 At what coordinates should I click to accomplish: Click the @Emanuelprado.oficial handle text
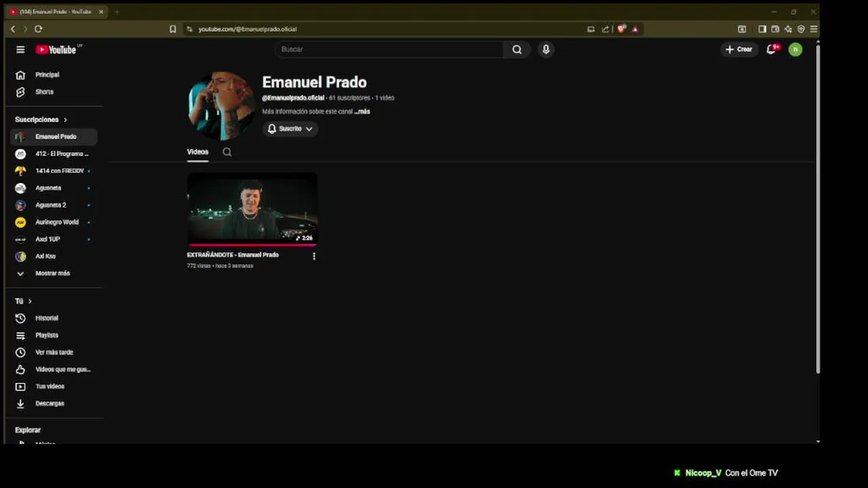pos(293,98)
